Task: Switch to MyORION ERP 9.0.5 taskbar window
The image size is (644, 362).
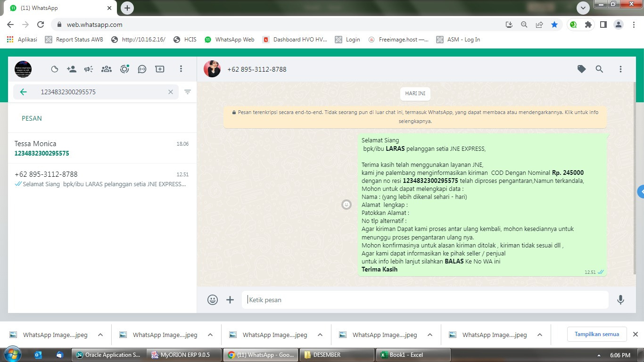Action: [184, 355]
